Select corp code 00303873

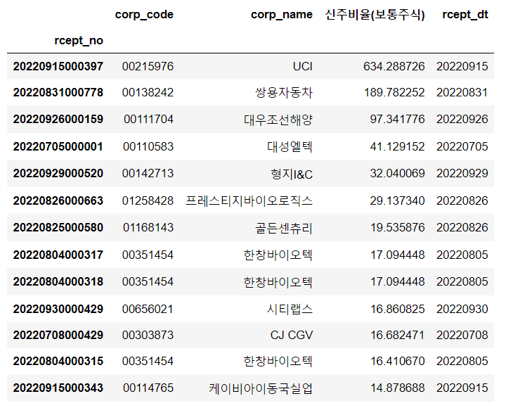(x=148, y=335)
